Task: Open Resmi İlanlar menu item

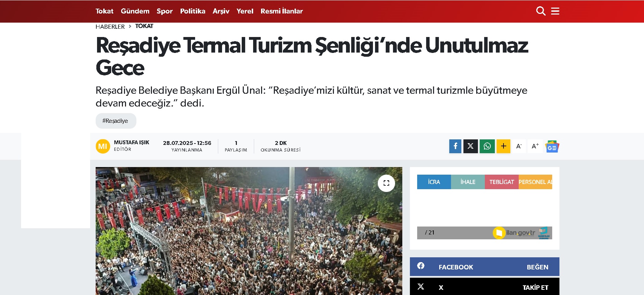Action: (x=282, y=11)
